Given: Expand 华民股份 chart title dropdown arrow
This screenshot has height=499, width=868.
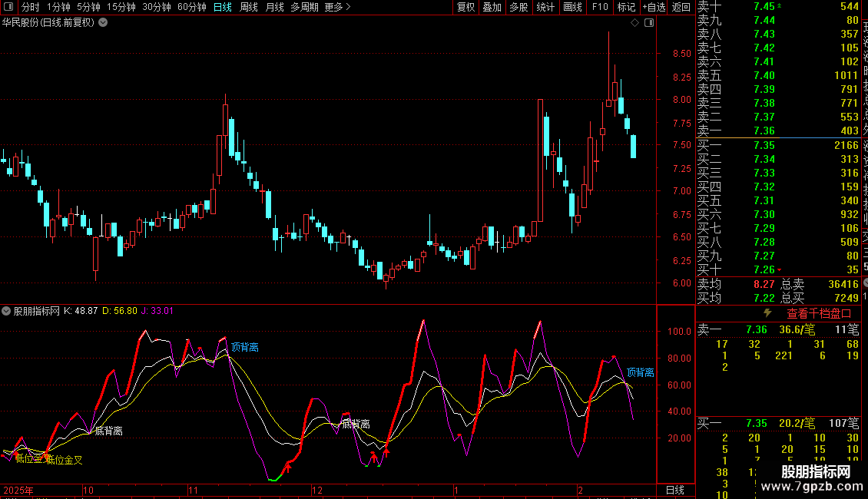Looking at the screenshot, I should tap(103, 23).
